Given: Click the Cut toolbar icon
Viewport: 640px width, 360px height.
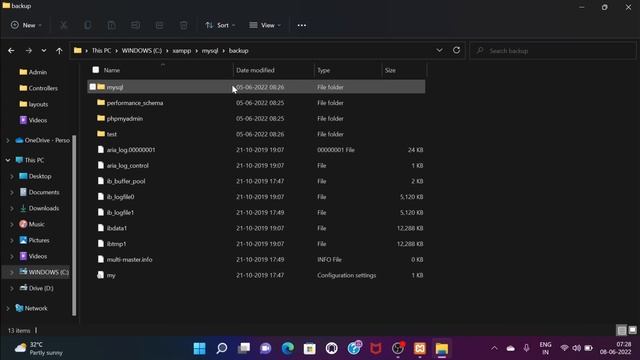Looking at the screenshot, I should click(64, 25).
